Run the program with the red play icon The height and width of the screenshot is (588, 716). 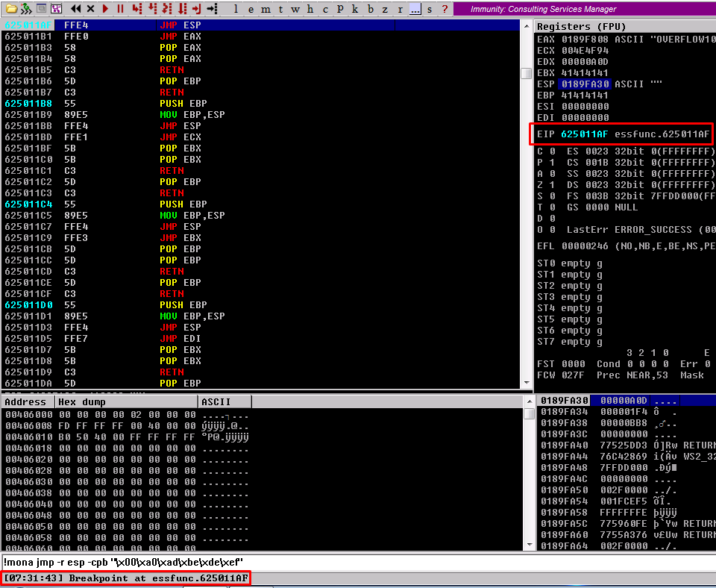pyautogui.click(x=105, y=8)
